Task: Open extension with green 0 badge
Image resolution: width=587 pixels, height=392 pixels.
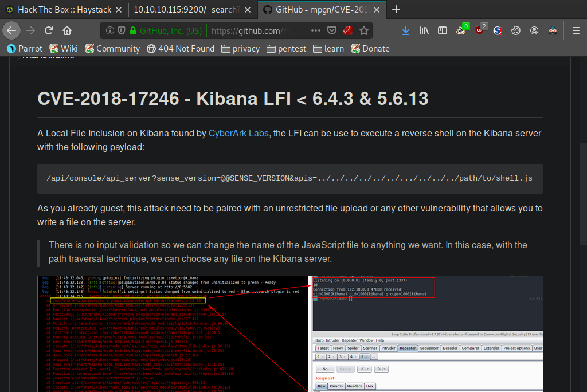Action: (x=461, y=30)
